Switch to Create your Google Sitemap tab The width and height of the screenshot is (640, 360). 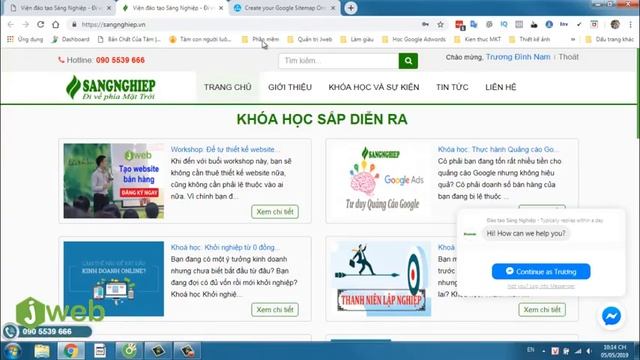[285, 8]
